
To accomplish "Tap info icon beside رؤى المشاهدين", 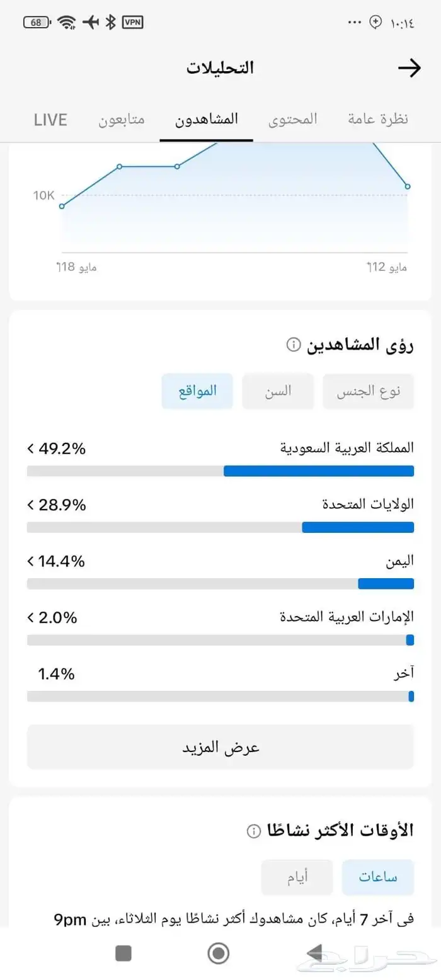I will [x=293, y=345].
